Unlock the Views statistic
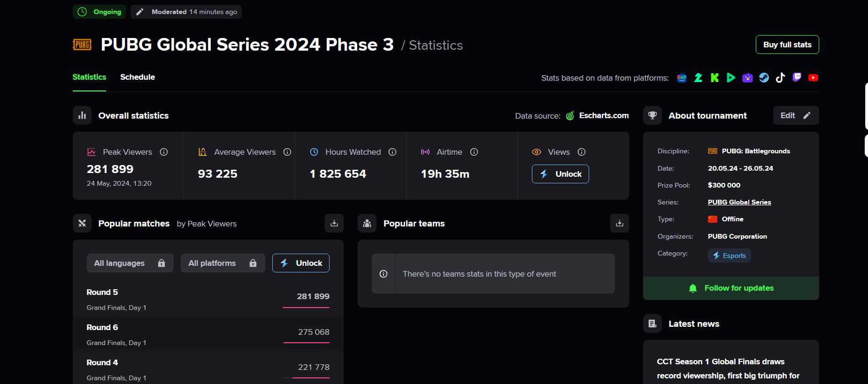The image size is (868, 384). tap(560, 174)
